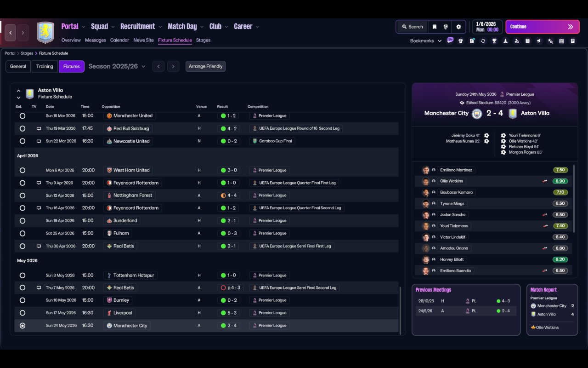Screen dimensions: 588x368
Task: Click TV icon on Thu 30 Apr Real Betis row
Action: coord(39,246)
